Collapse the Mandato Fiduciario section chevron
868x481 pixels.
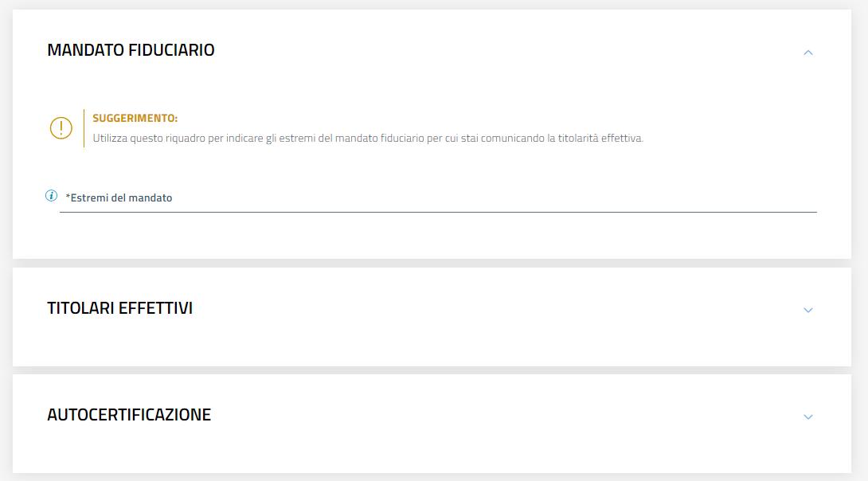pos(808,53)
